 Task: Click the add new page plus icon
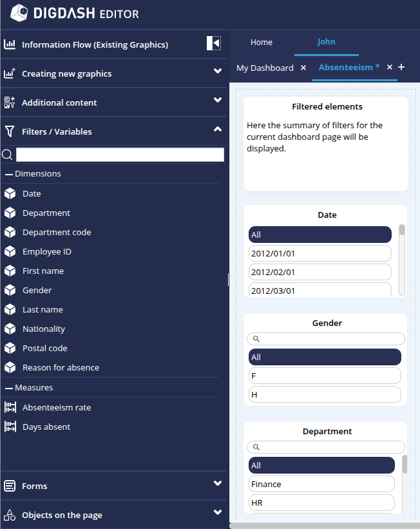401,67
